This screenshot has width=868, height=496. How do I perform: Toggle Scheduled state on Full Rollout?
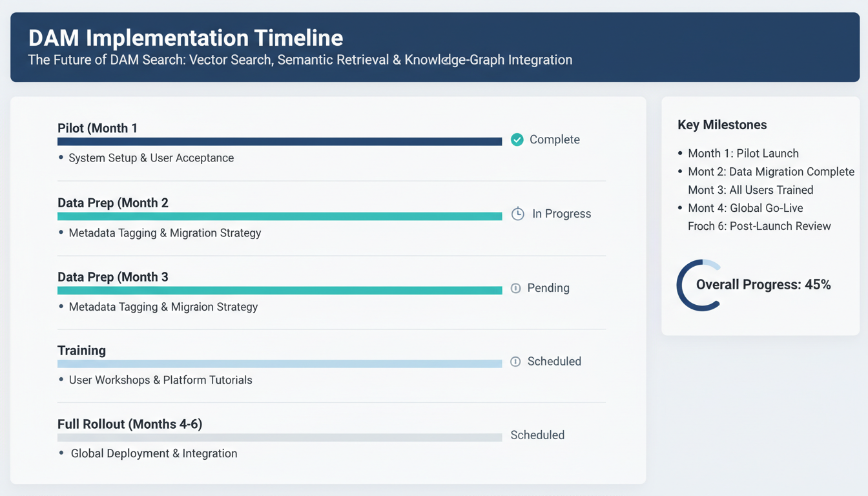pos(537,435)
